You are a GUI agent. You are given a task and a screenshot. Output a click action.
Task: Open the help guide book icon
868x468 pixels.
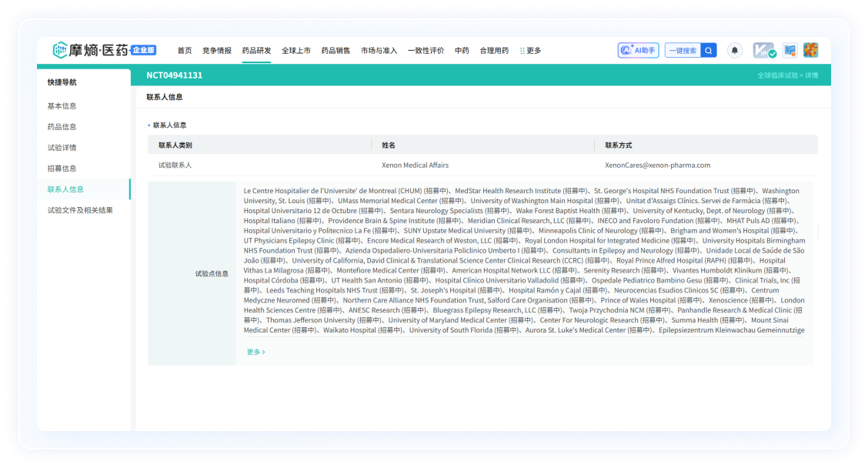pyautogui.click(x=790, y=50)
